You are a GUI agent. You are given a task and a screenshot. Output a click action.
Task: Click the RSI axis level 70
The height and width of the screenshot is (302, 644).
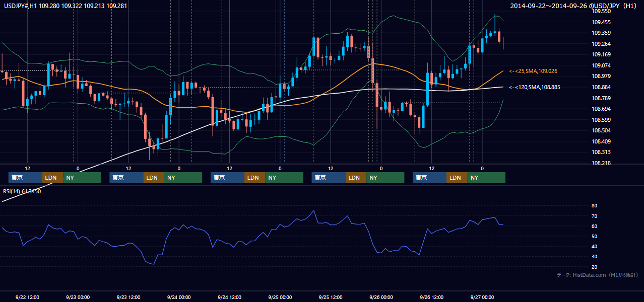pyautogui.click(x=594, y=216)
